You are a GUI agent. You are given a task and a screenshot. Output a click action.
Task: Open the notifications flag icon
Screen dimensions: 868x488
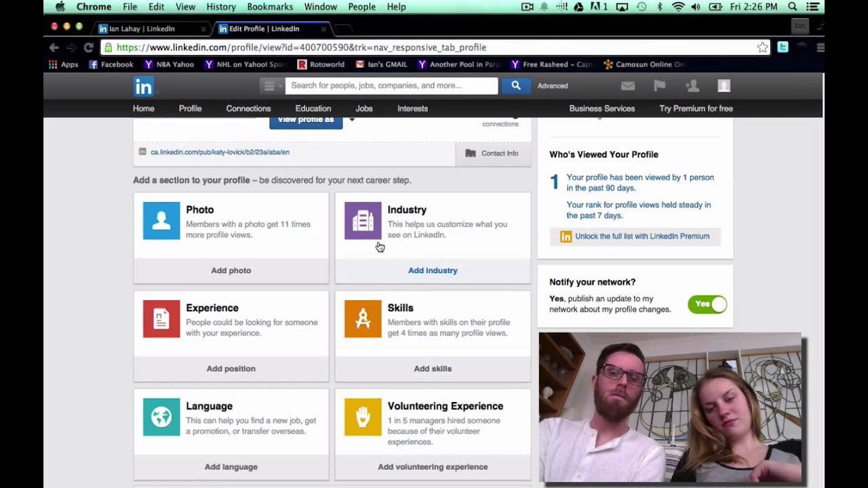point(659,85)
